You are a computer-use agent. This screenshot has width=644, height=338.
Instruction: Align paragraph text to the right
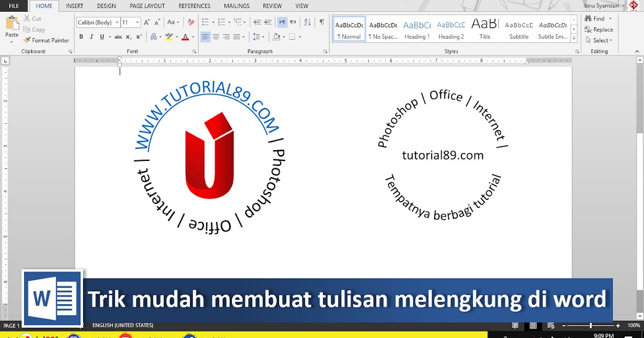coord(226,37)
